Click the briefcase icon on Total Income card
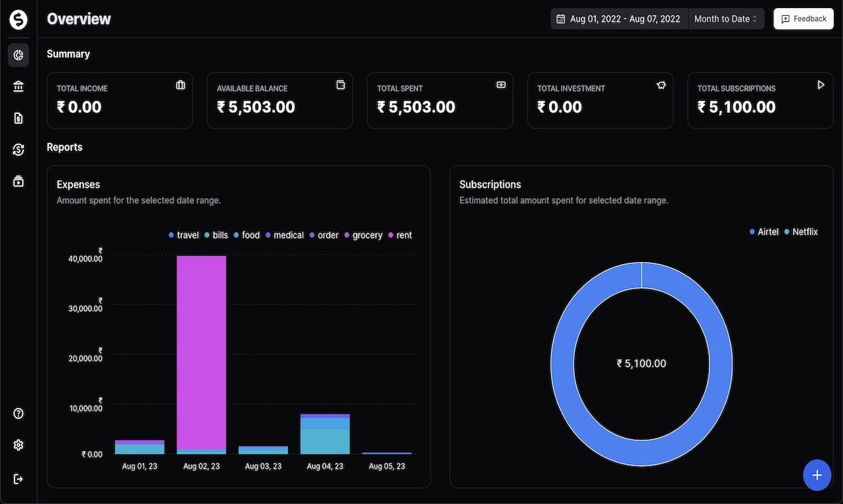Screen dimensions: 843x504 tap(181, 85)
